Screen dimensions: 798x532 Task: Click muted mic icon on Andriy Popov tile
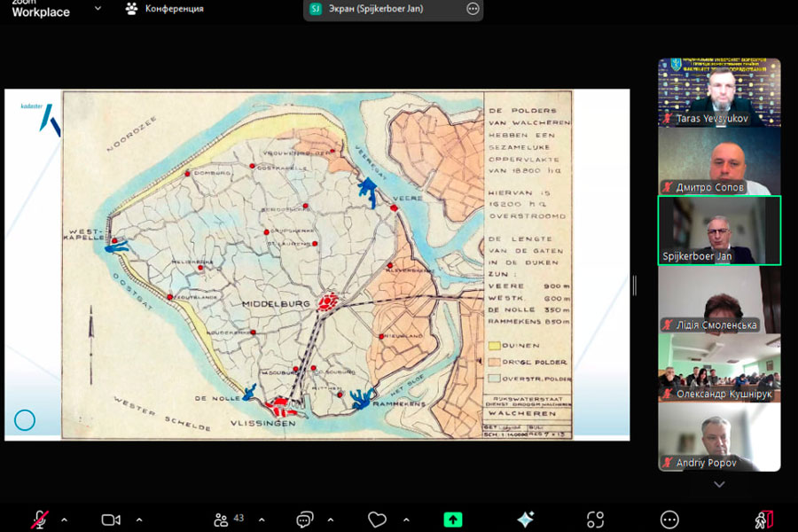667,463
